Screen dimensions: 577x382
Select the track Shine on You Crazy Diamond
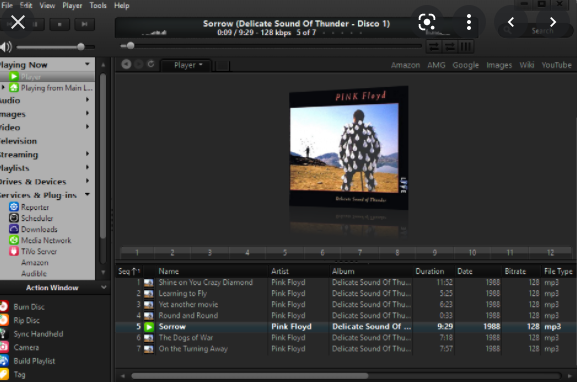pos(206,282)
